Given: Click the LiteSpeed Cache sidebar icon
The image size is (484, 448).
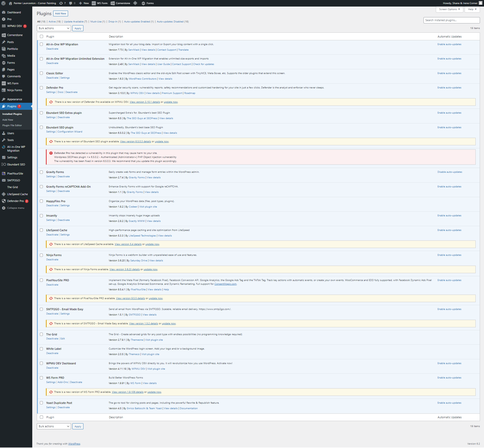Looking at the screenshot, I should [4, 194].
